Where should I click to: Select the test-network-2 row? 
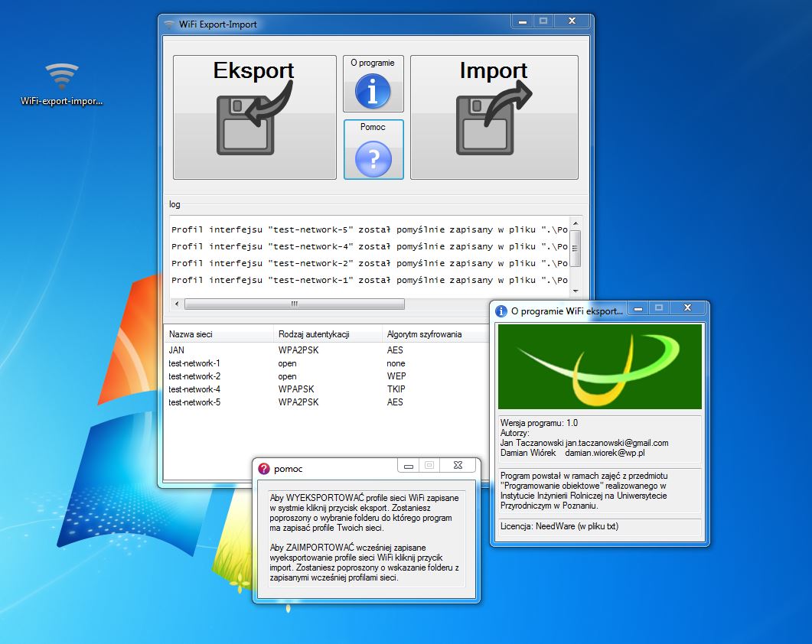coord(326,376)
